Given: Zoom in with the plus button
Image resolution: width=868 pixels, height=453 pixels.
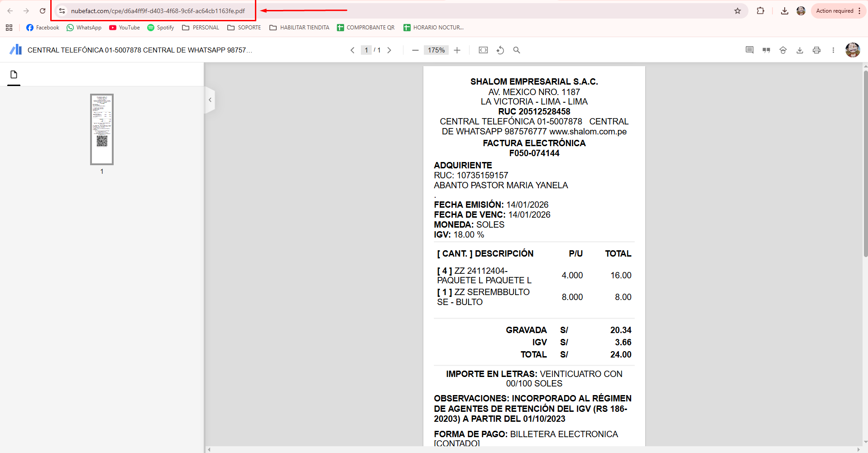Looking at the screenshot, I should (x=457, y=50).
